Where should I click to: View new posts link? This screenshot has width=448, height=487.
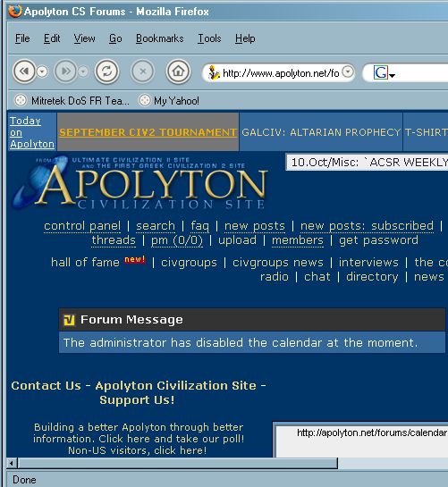(255, 226)
